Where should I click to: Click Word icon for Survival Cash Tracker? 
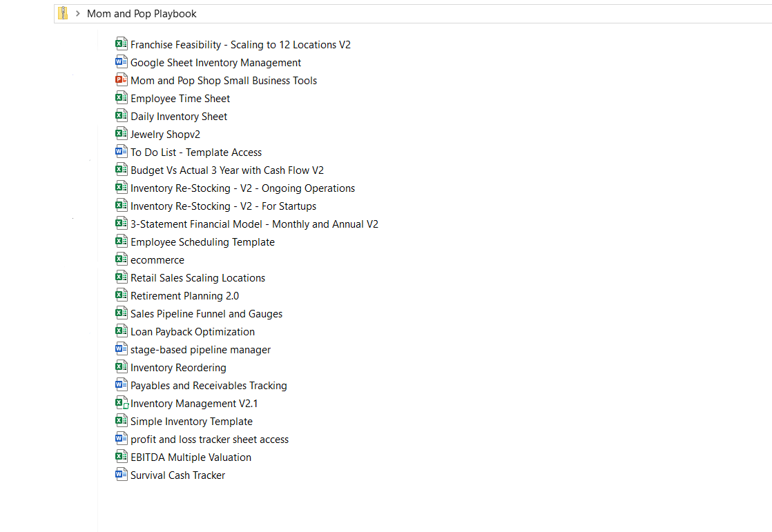coord(121,475)
